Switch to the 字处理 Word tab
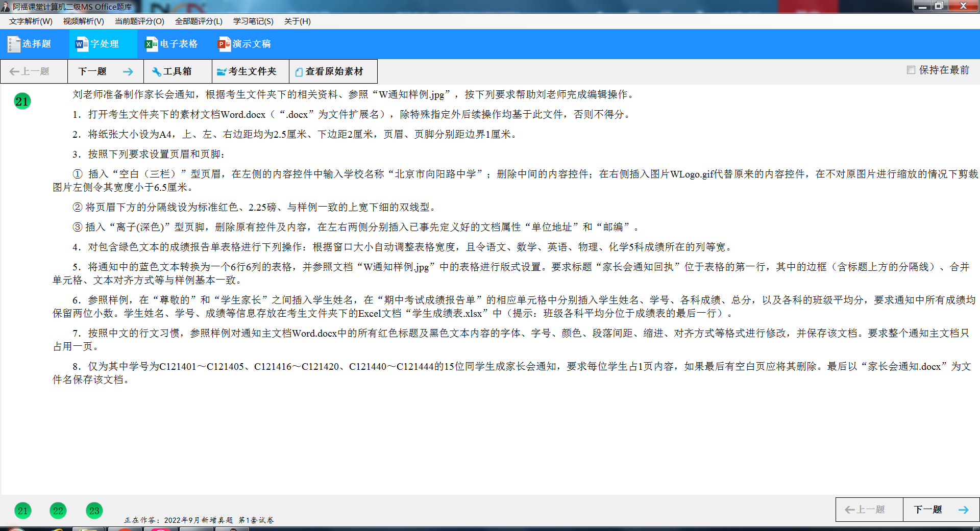The height and width of the screenshot is (531, 980). click(97, 44)
